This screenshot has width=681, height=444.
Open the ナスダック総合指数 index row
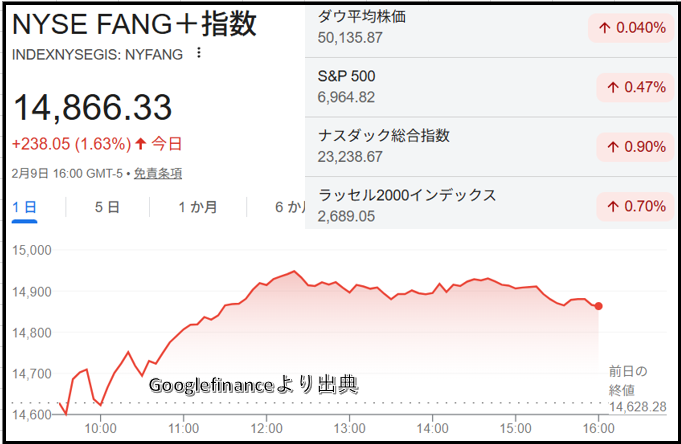pyautogui.click(x=383, y=136)
